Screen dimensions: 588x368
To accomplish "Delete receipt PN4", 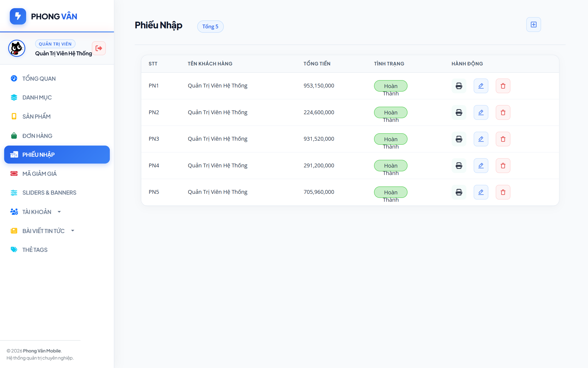I will coord(503,165).
